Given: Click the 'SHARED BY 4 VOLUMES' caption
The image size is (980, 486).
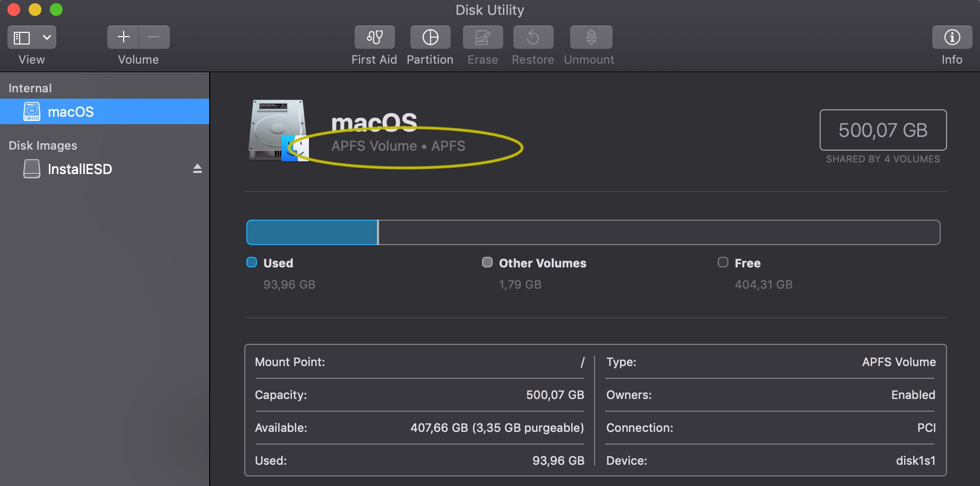Looking at the screenshot, I should click(x=883, y=159).
